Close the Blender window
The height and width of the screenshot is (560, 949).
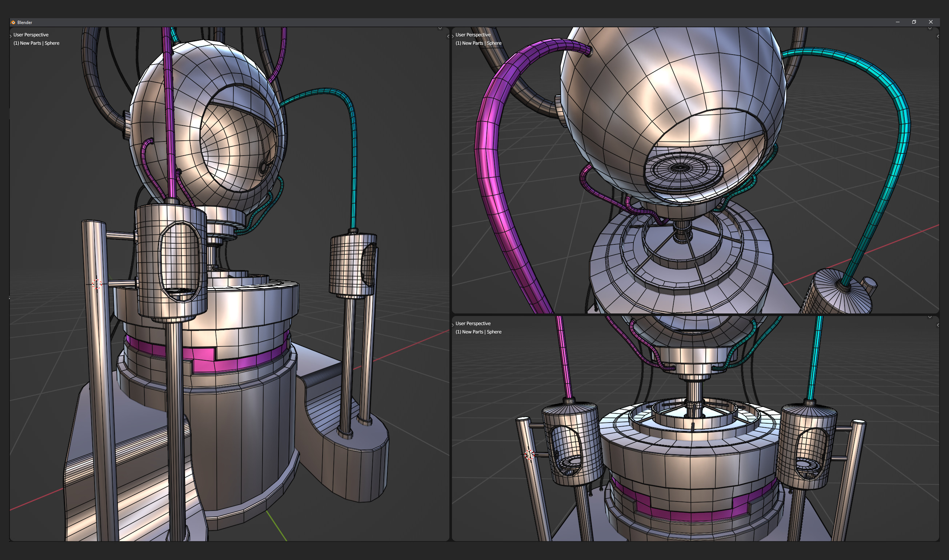tap(930, 22)
